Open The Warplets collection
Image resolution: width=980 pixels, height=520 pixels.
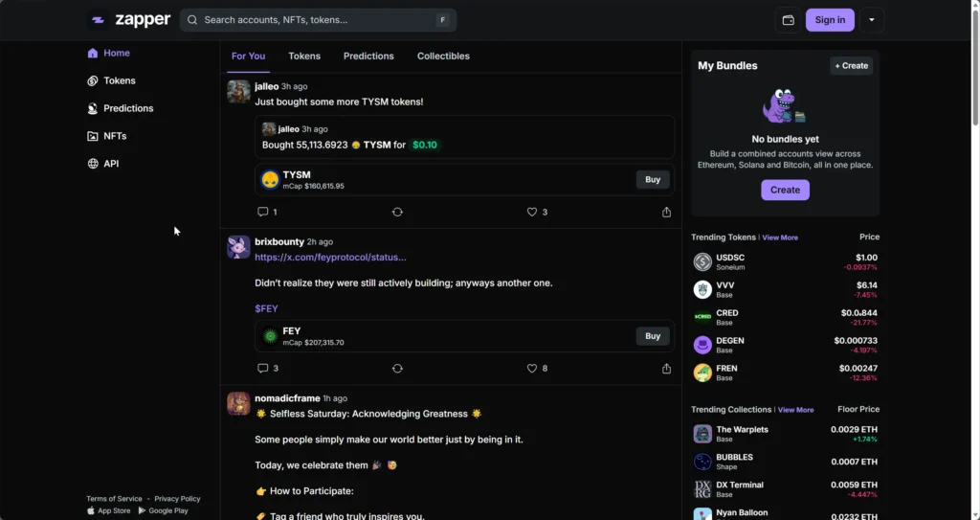pos(785,434)
